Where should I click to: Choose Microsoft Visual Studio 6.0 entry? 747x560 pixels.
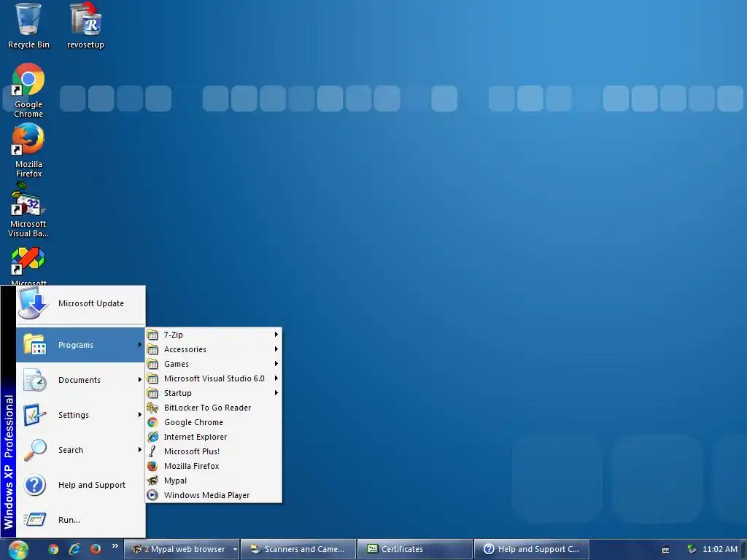[214, 378]
